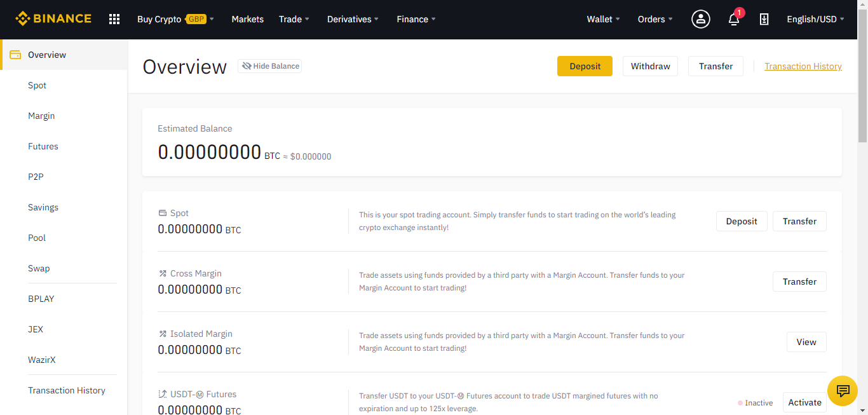Screen dimensions: 868x415
Task: Open the apps grid menu icon
Action: [x=114, y=19]
